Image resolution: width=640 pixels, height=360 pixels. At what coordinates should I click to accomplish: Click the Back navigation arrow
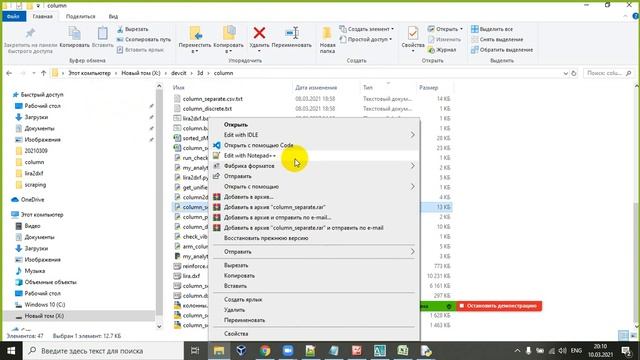9,73
